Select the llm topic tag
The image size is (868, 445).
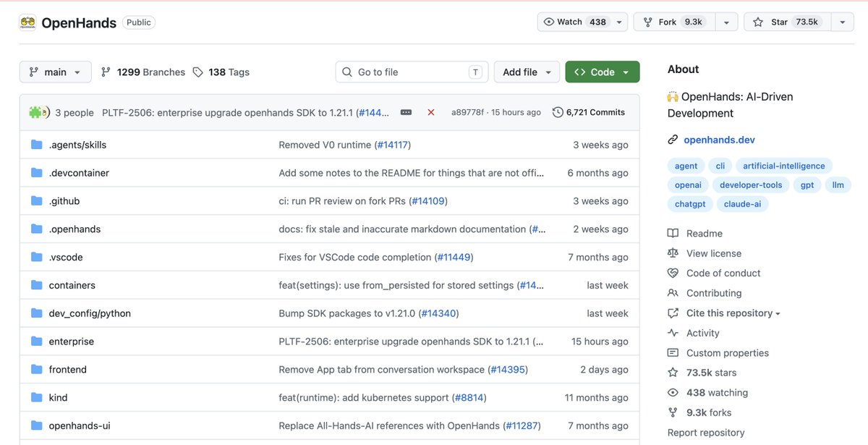[x=838, y=185]
